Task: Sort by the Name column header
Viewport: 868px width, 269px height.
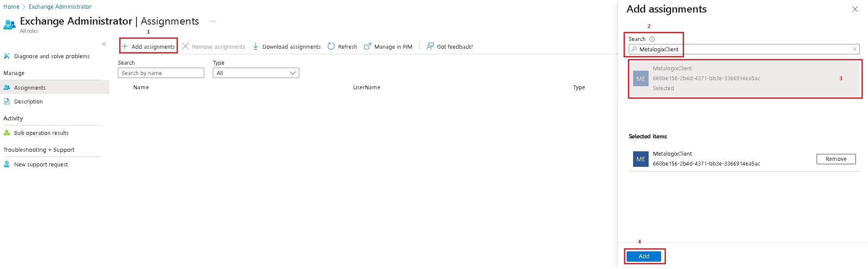Action: point(141,87)
